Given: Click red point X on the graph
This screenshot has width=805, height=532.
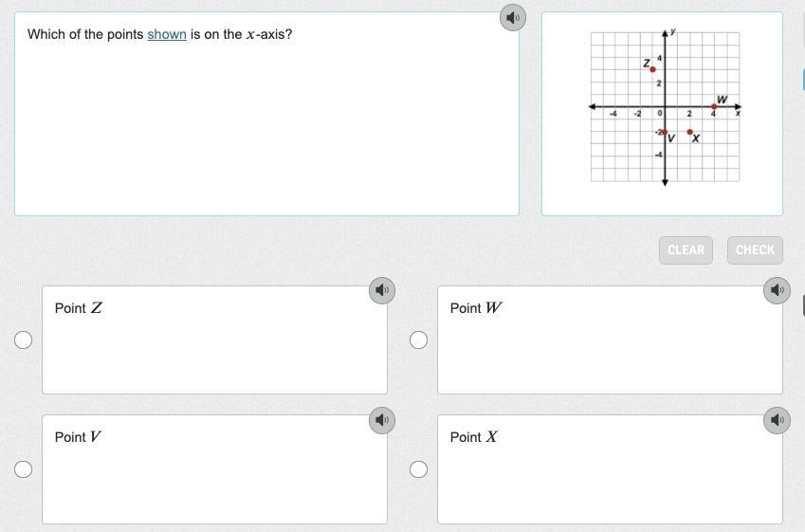Looking at the screenshot, I should (689, 132).
